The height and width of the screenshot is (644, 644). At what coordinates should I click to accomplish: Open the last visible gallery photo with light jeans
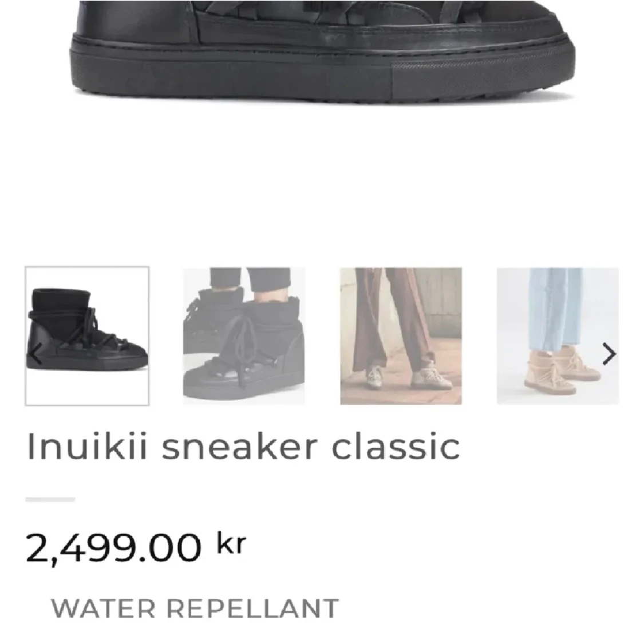558,336
